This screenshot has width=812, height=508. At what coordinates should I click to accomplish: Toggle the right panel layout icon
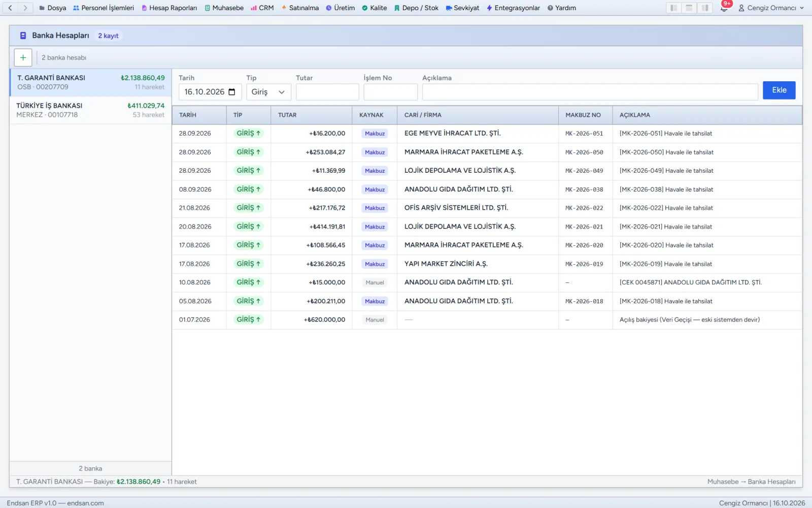pyautogui.click(x=705, y=8)
